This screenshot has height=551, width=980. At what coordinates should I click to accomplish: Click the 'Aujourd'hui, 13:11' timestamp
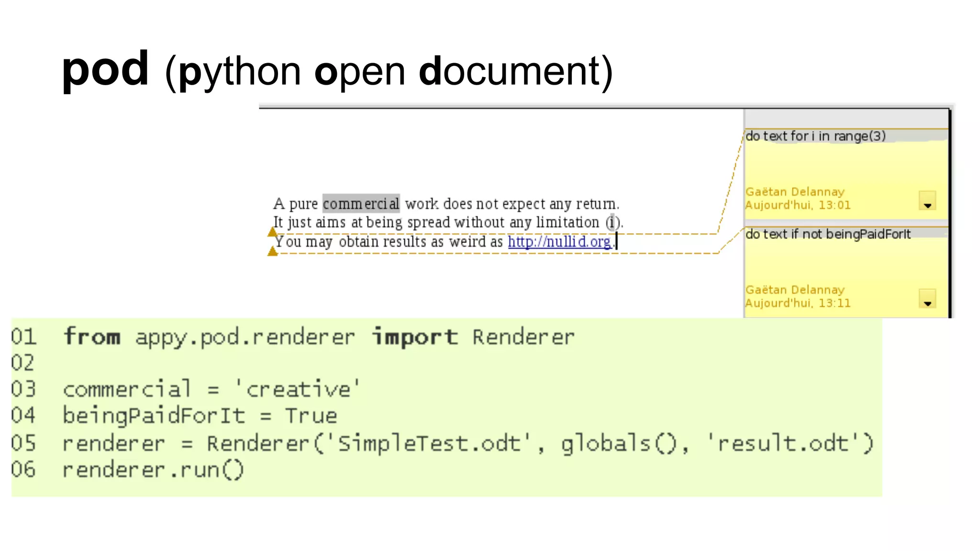click(798, 303)
